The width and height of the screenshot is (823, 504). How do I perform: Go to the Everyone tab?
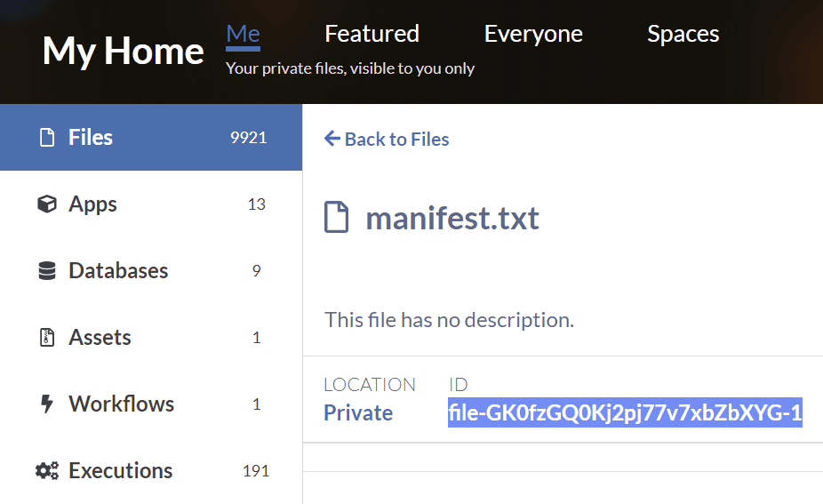533,35
